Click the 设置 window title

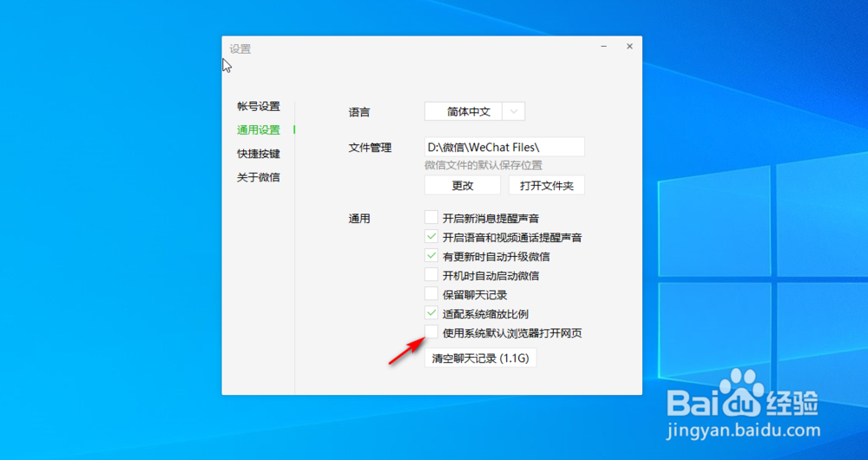[x=240, y=49]
